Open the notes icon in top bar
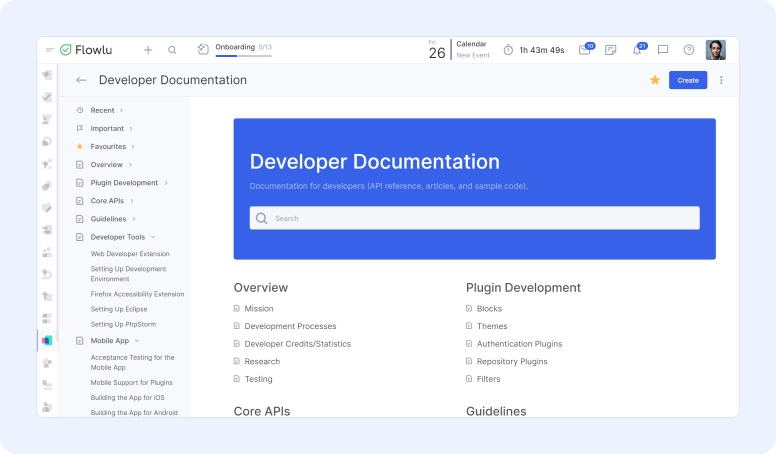Image resolution: width=776 pixels, height=454 pixels. tap(611, 50)
